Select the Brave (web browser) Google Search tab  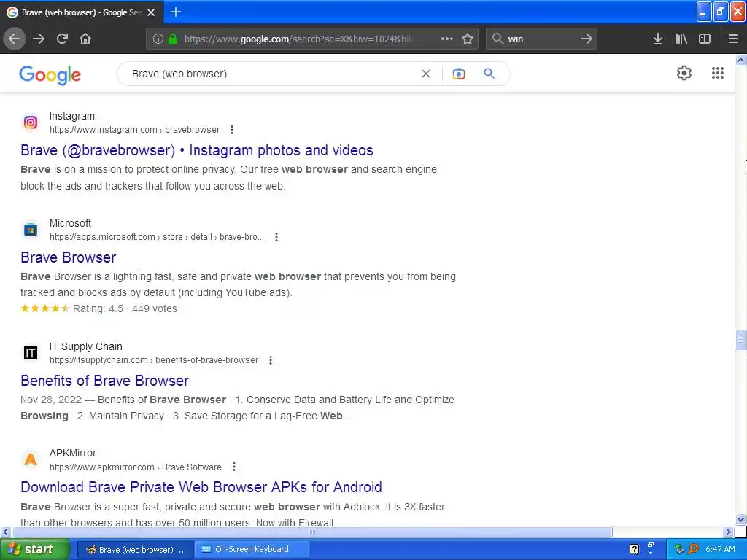82,12
